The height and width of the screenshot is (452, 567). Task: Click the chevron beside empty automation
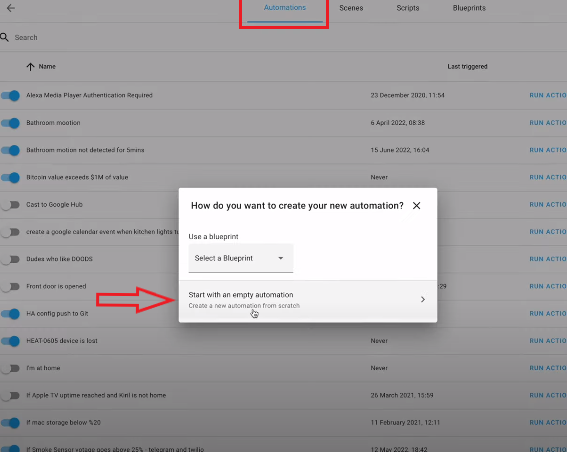click(423, 299)
